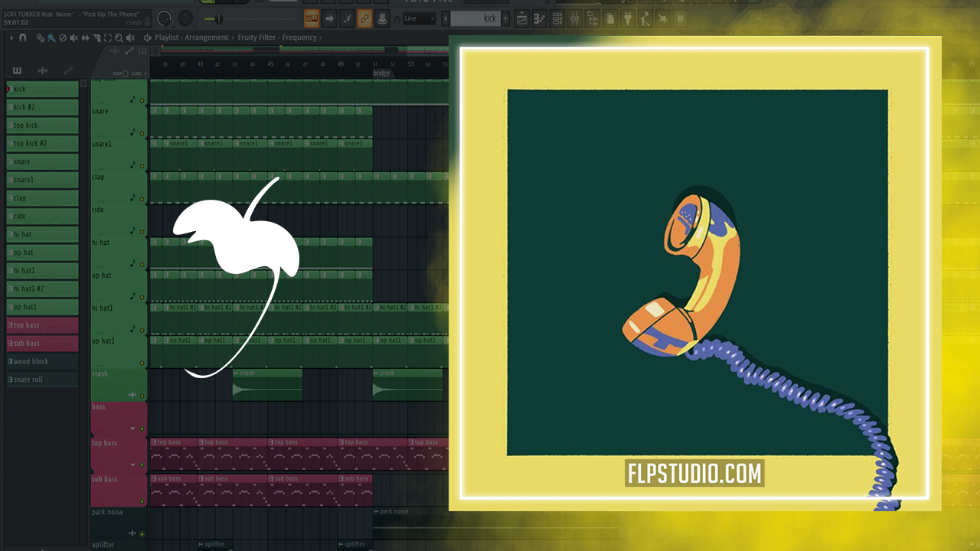Mute the hi hat track
The image size is (980, 551).
point(142,265)
